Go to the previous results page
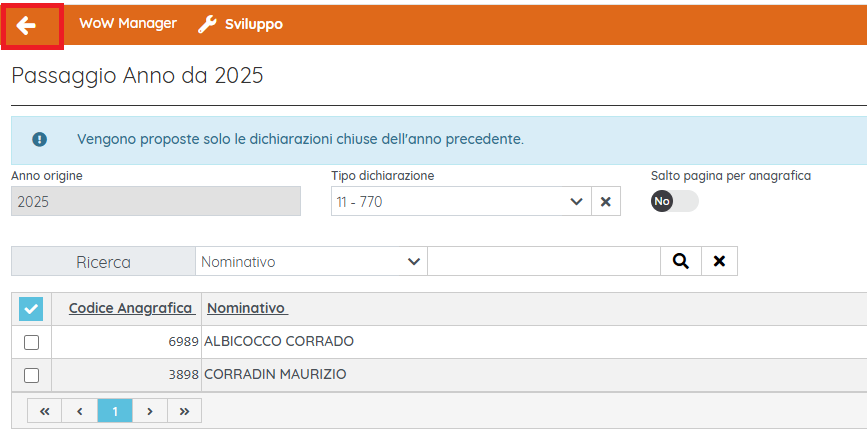867x438 pixels. click(x=79, y=411)
